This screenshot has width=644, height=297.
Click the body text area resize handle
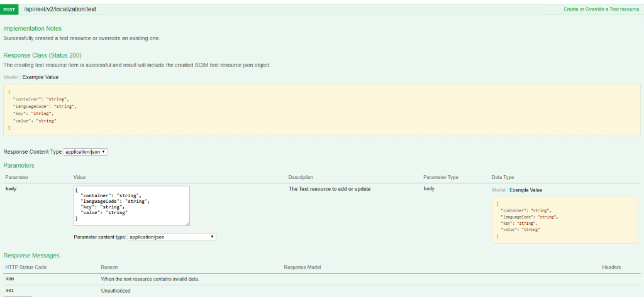187,223
